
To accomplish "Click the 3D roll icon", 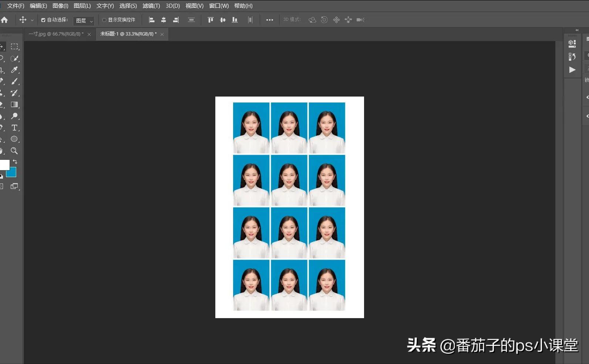I will click(324, 20).
